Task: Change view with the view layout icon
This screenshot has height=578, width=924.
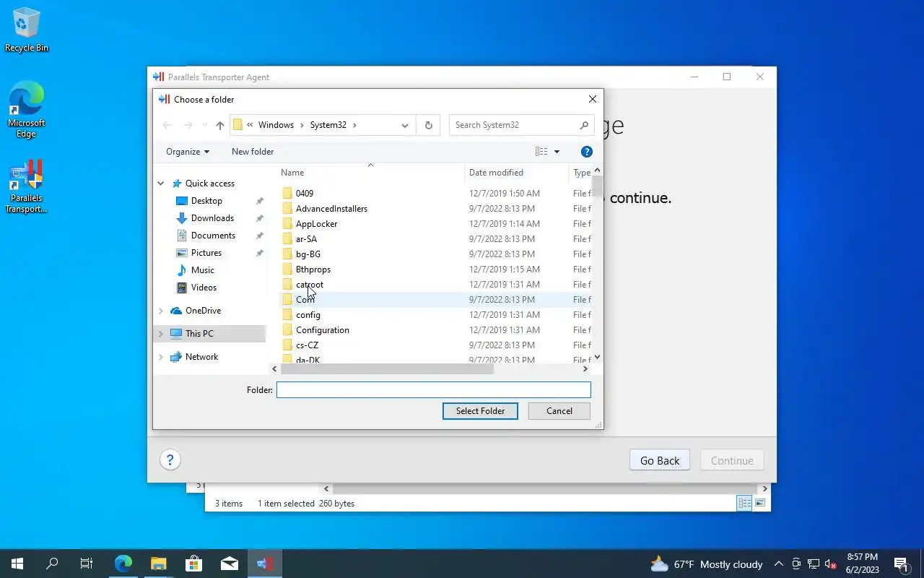Action: (x=541, y=152)
